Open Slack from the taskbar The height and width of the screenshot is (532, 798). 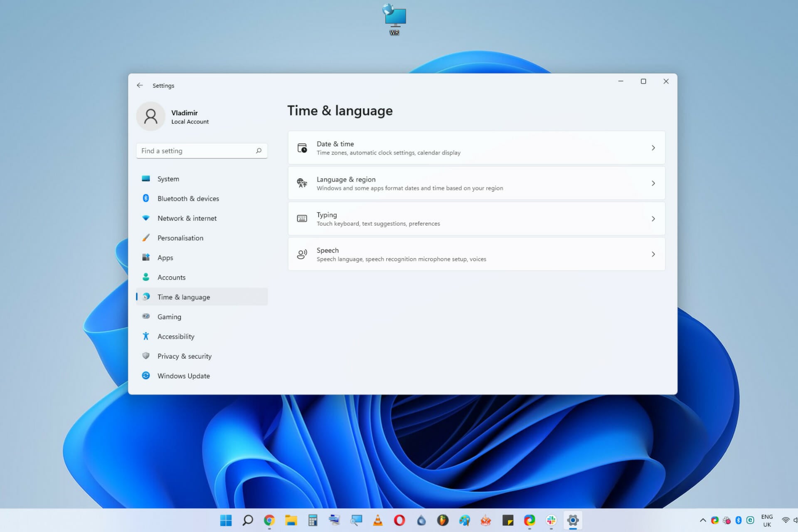point(551,520)
